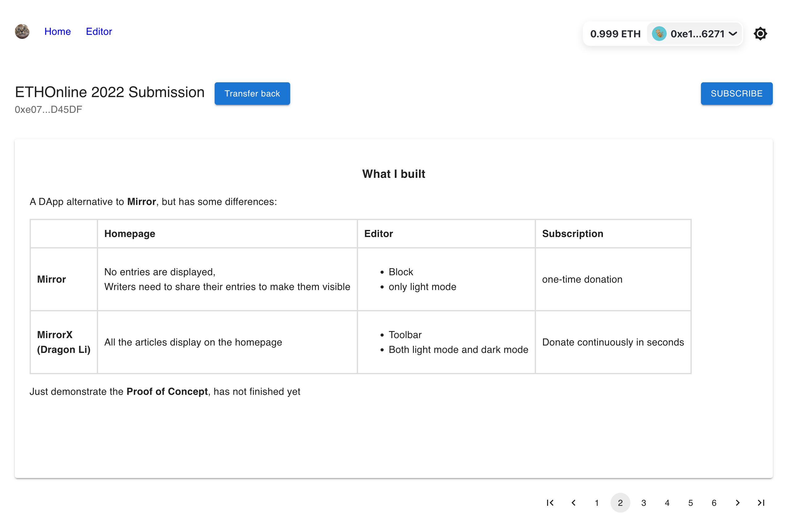Click the cat avatar logo
Screen dimensions: 787x532
point(22,31)
